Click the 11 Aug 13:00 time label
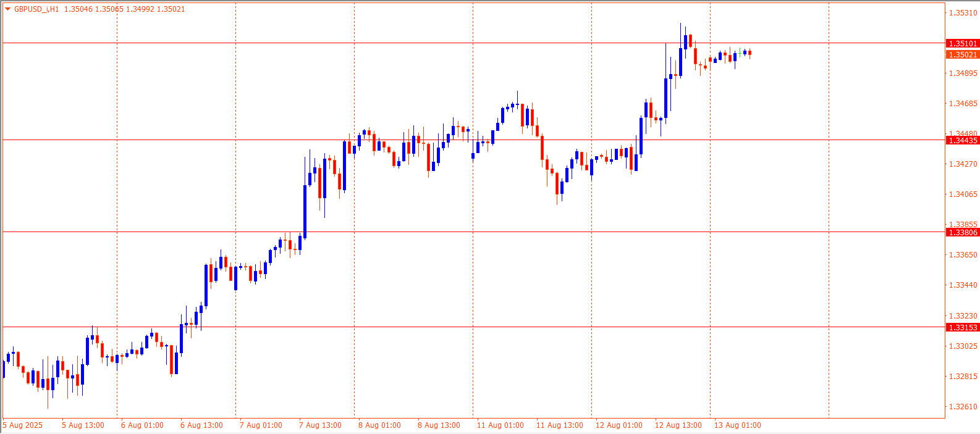This screenshot has width=980, height=434. tap(559, 425)
